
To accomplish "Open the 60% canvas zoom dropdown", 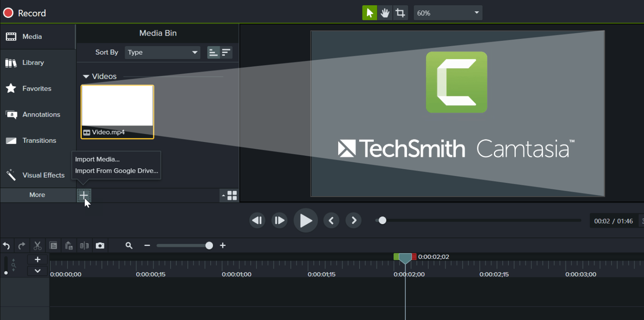I will (448, 13).
